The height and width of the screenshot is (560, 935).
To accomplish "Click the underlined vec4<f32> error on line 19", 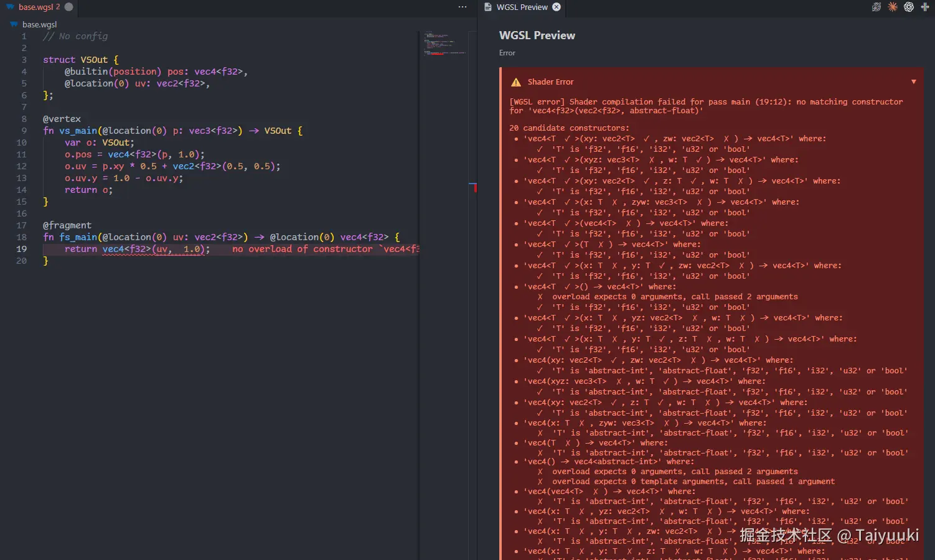I will click(x=123, y=249).
